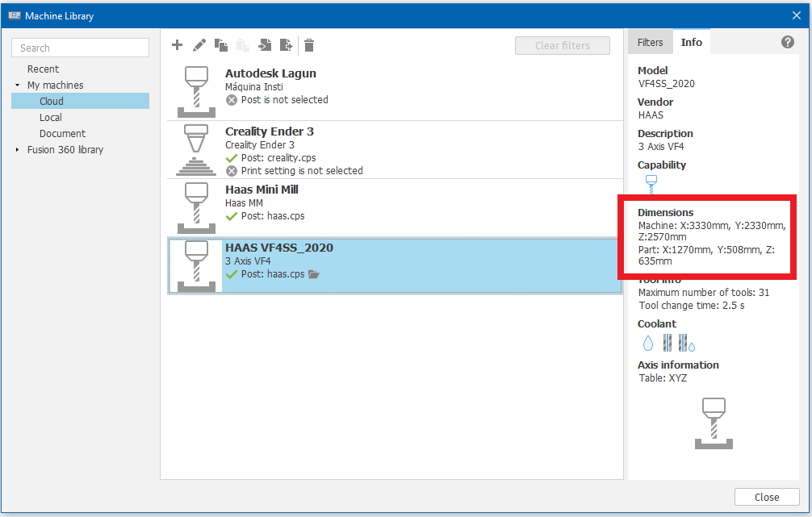Viewport: 812px width, 517px height.
Task: Click 'Máquina Insti' description text
Action: point(253,87)
